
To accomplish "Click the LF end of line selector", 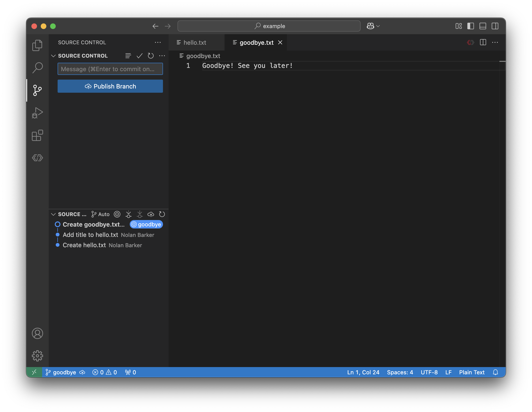I will click(x=448, y=372).
